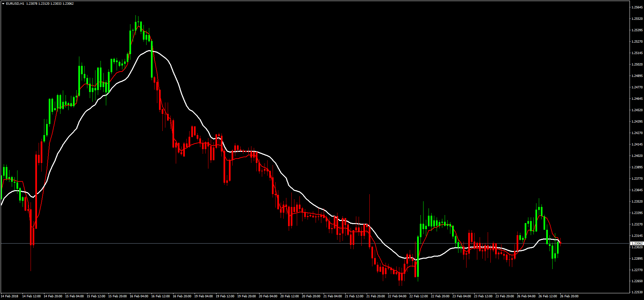The image size is (644, 300).
Task: Click the 19 Feb 04:00 time label
Action: (x=203, y=296)
